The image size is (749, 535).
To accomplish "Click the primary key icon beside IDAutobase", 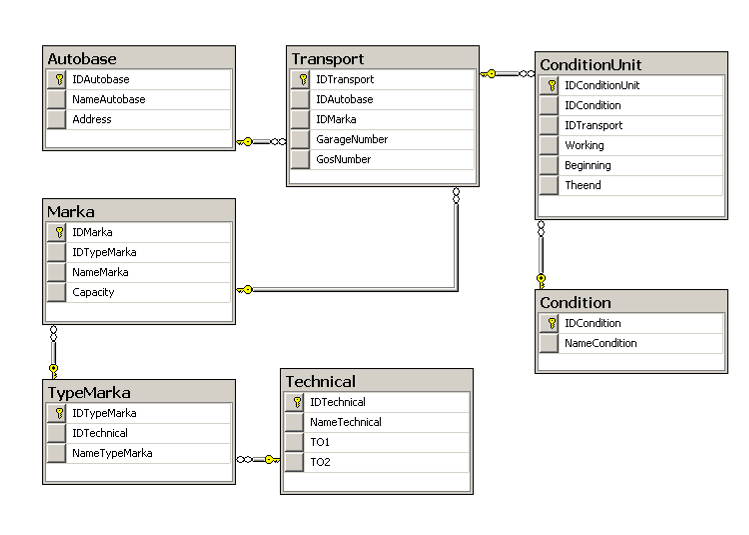I will (x=57, y=79).
